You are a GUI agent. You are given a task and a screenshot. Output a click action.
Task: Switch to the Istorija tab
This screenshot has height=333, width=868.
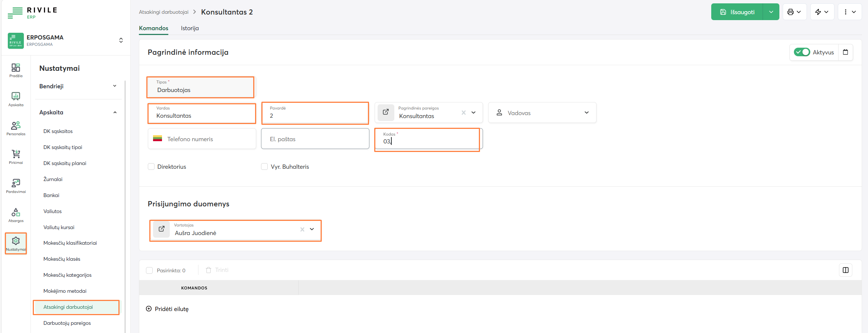click(x=190, y=28)
